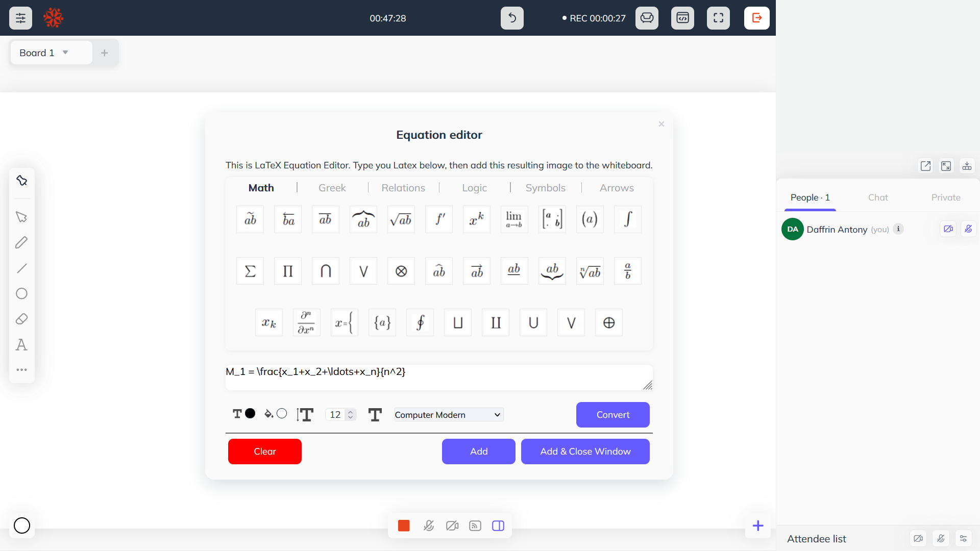This screenshot has height=551, width=980.
Task: Insert the integral symbol
Action: 627,219
